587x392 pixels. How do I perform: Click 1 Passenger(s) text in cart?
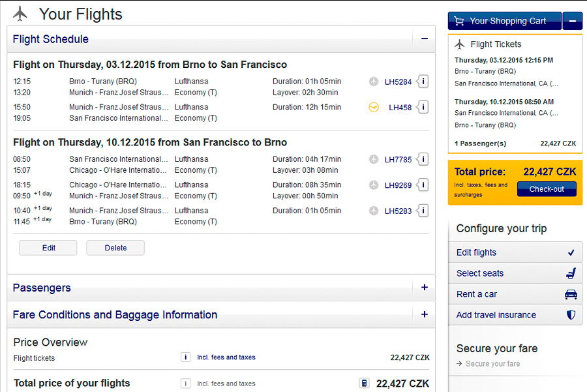pos(480,143)
